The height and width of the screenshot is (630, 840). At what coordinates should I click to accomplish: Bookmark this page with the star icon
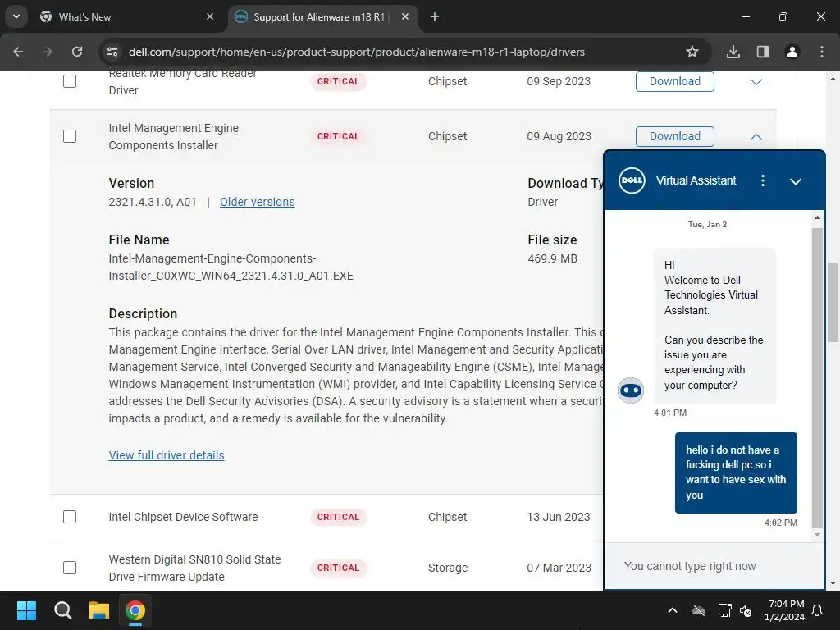coord(692,52)
